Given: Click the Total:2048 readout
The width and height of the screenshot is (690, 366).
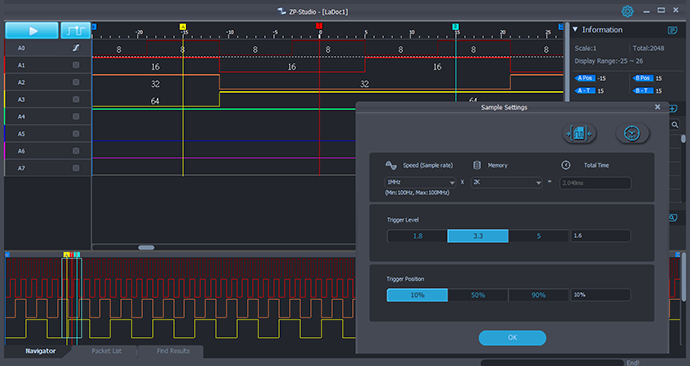Looking at the screenshot, I should pos(648,48).
